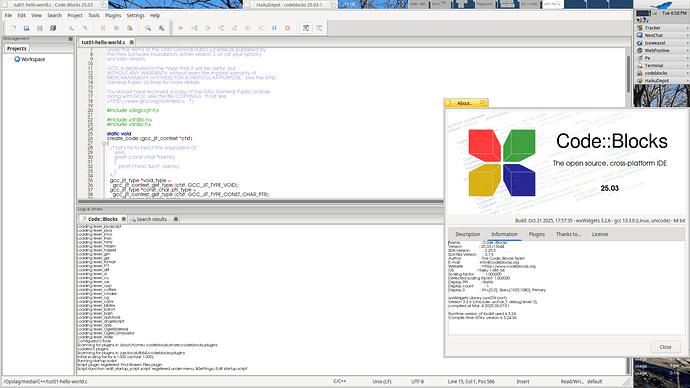Open the View menu
Image resolution: width=690 pixels, height=388 pixels.
click(x=37, y=15)
